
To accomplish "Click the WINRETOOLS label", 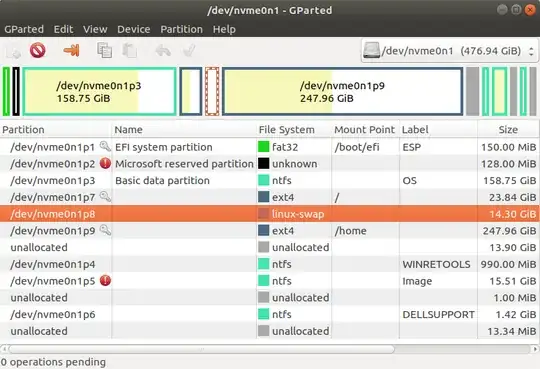I will tap(436, 264).
